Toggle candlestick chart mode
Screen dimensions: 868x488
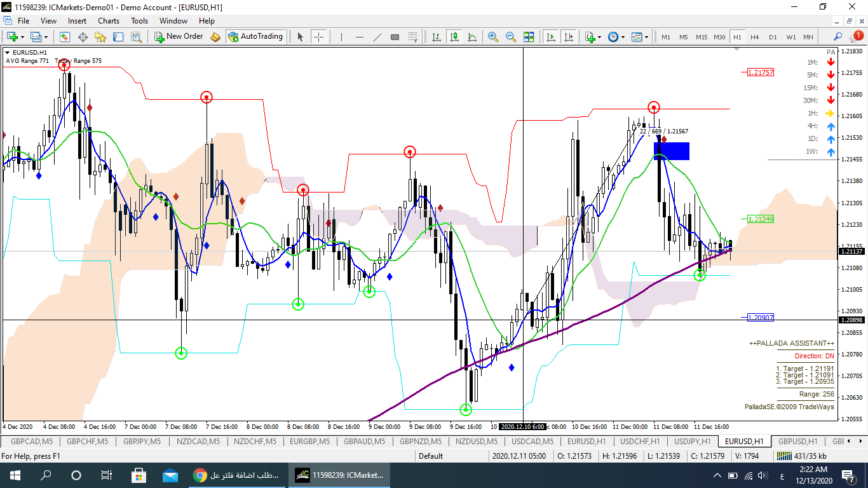(x=454, y=37)
